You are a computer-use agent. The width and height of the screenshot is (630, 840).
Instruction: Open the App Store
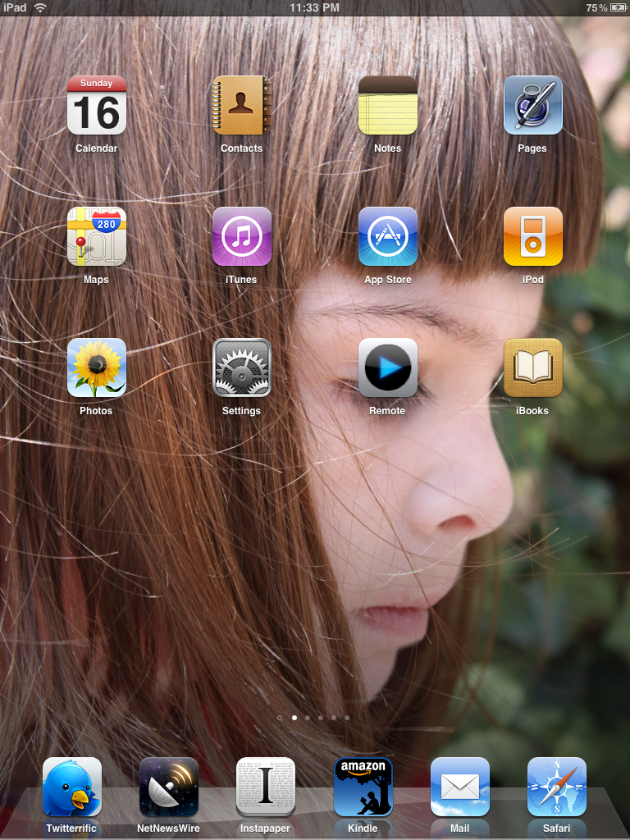(387, 237)
